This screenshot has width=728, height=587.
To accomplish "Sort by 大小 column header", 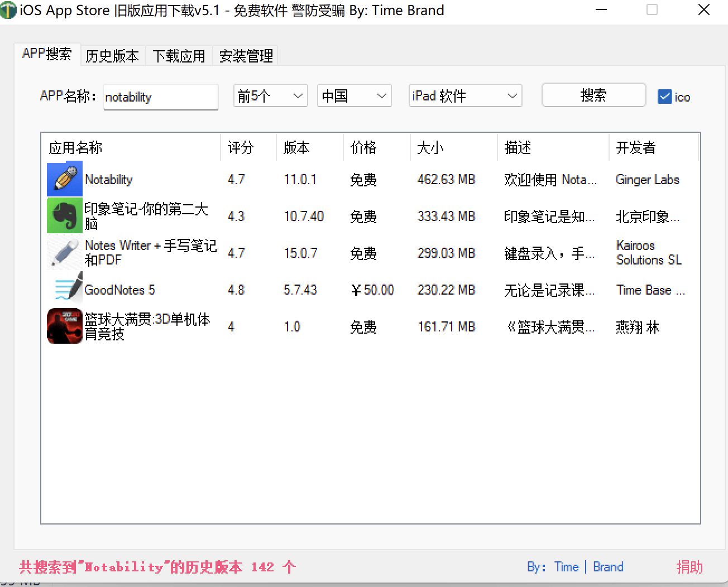I will click(454, 148).
